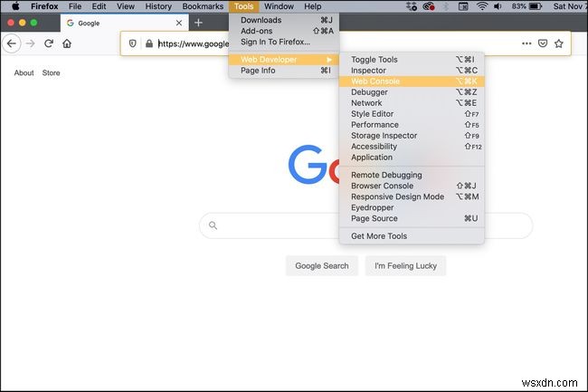Click the Google Search button
This screenshot has height=392, width=588.
point(322,266)
